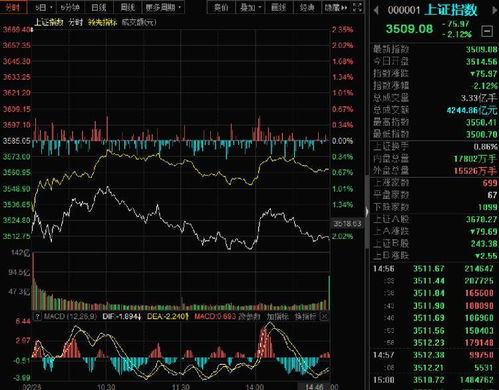The image size is (499, 390).
Task: Click the 成交额(元) legend label
Action: 139,22
